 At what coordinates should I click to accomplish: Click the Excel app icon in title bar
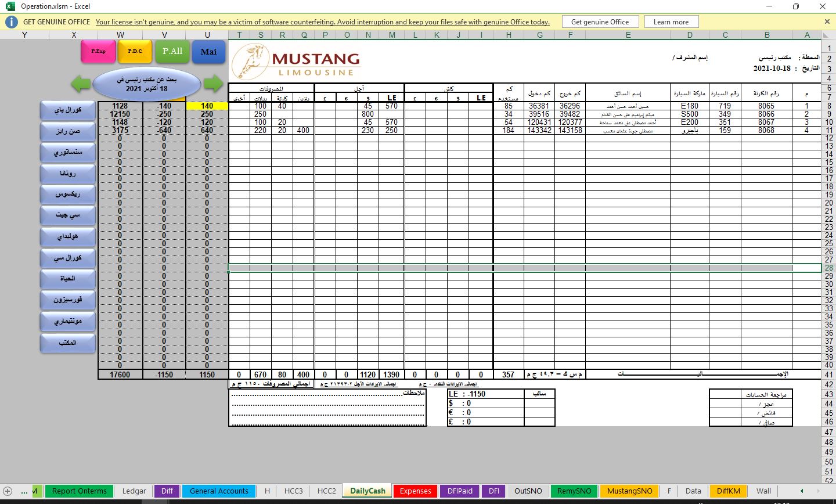tap(10, 6)
